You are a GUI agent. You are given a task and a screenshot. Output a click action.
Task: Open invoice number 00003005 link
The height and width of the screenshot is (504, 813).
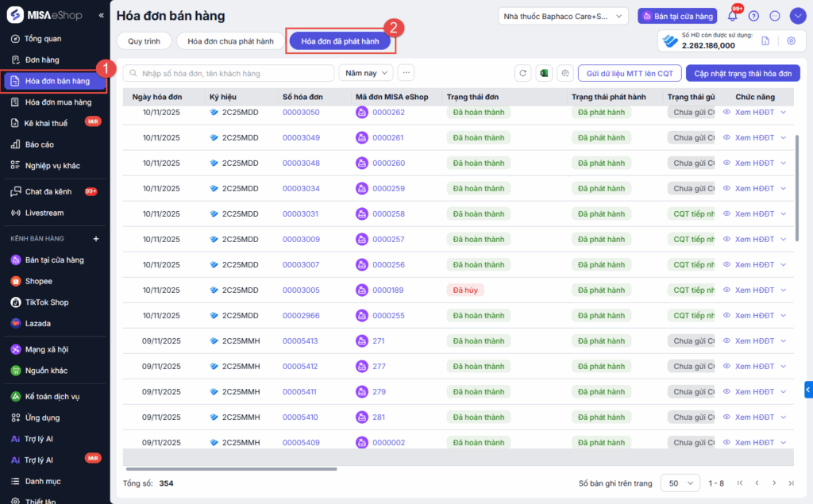pos(301,290)
